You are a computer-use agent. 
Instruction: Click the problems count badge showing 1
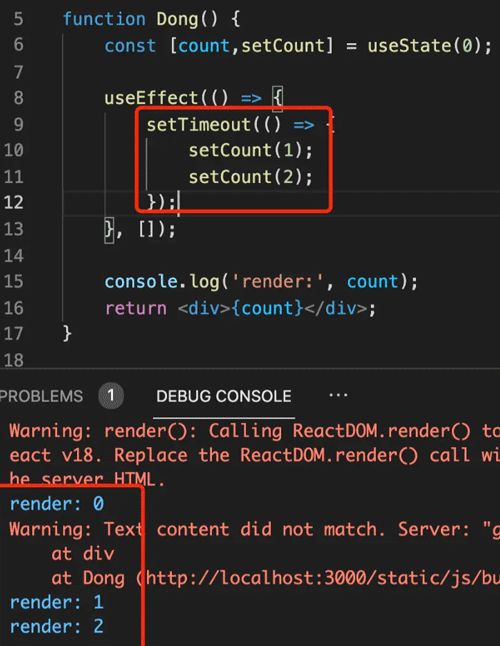click(111, 396)
